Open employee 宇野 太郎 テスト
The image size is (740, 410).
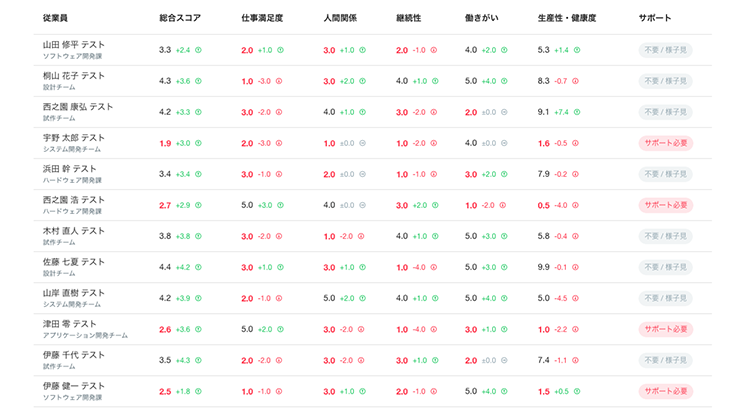[x=74, y=138]
